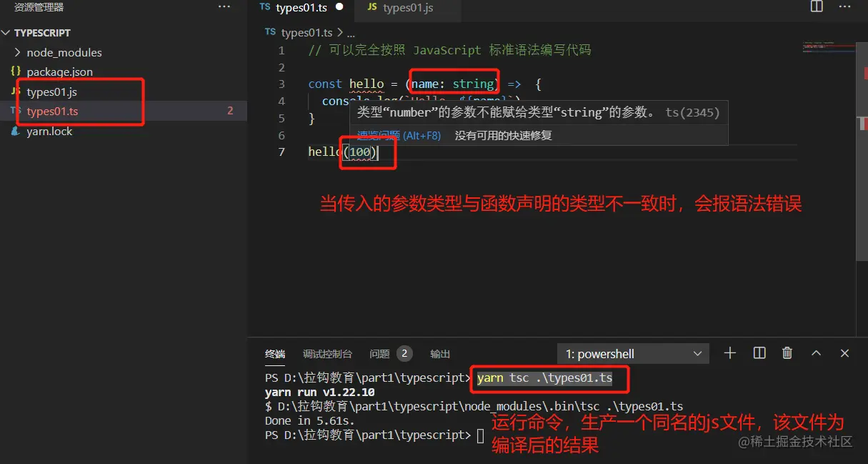Click the unsaved dot on types01.ts tab
This screenshot has width=868, height=464.
(339, 7)
